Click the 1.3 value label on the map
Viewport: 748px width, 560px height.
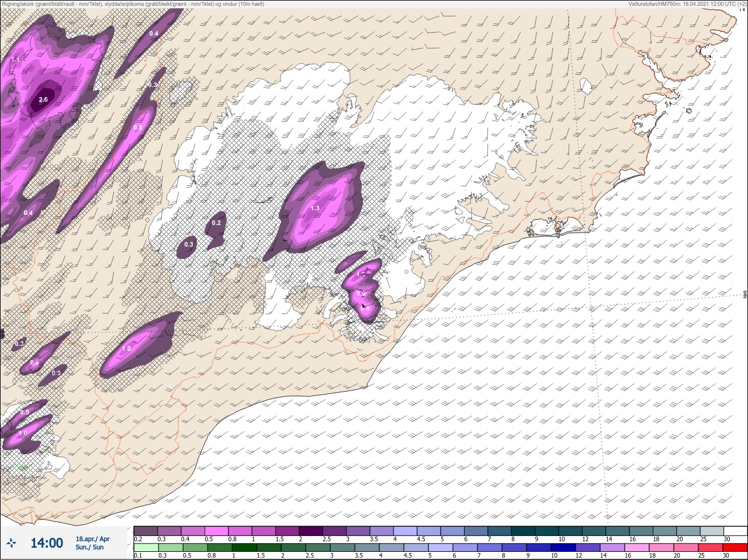tap(315, 208)
